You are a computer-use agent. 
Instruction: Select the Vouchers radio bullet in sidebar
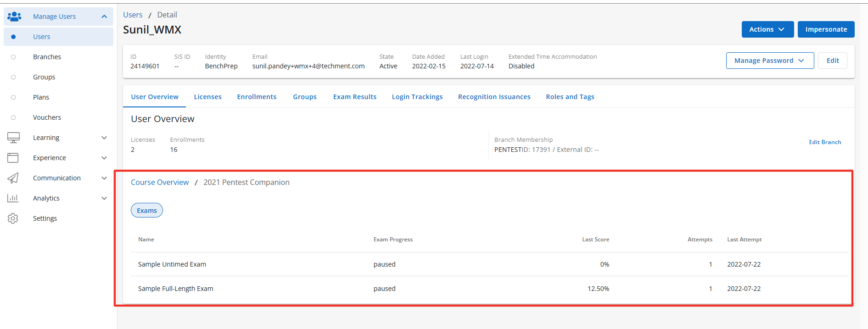click(13, 117)
